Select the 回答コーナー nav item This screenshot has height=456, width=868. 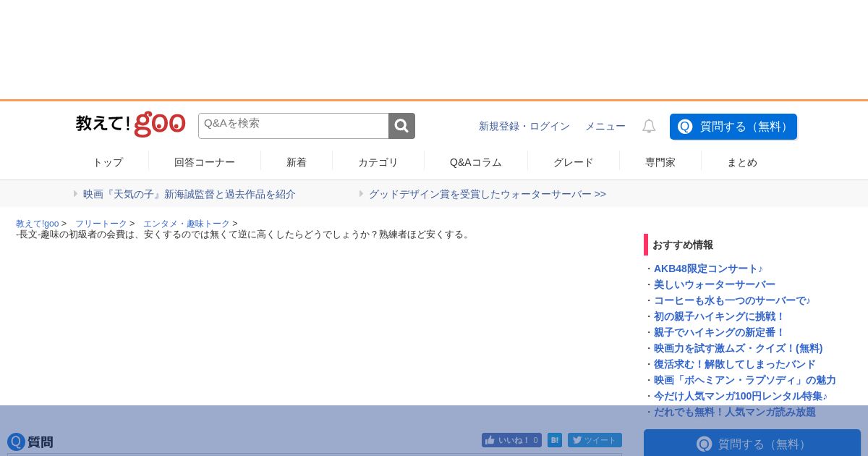tap(205, 162)
